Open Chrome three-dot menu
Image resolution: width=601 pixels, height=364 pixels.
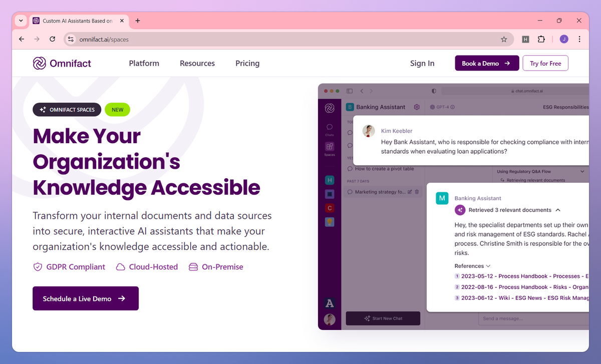[579, 39]
